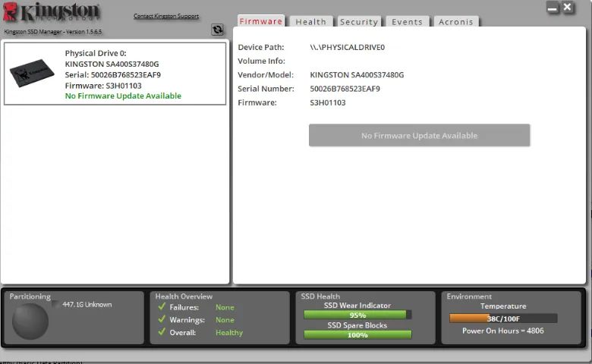The width and height of the screenshot is (592, 364).
Task: Click the Vendor/Model value KINGSTON SA400S37480G
Action: [357, 74]
